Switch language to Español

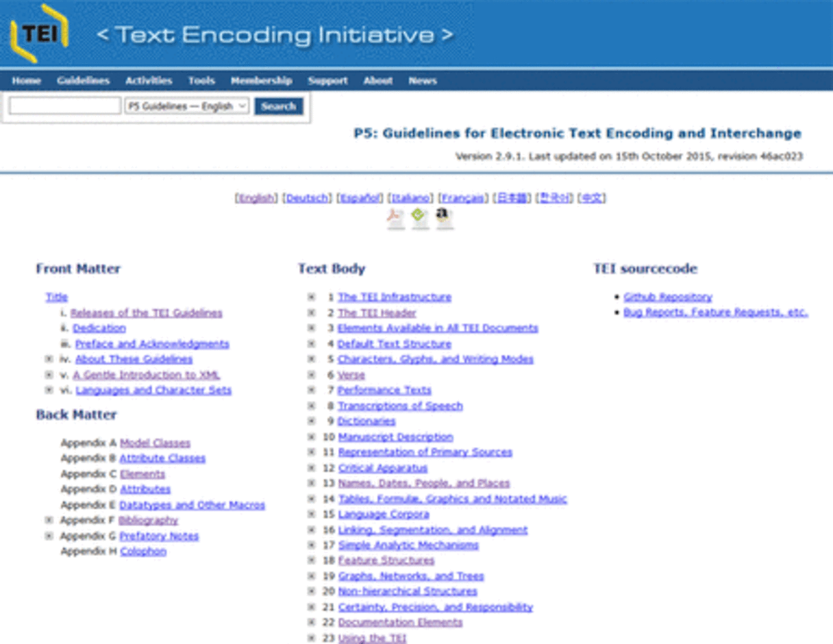coord(360,198)
